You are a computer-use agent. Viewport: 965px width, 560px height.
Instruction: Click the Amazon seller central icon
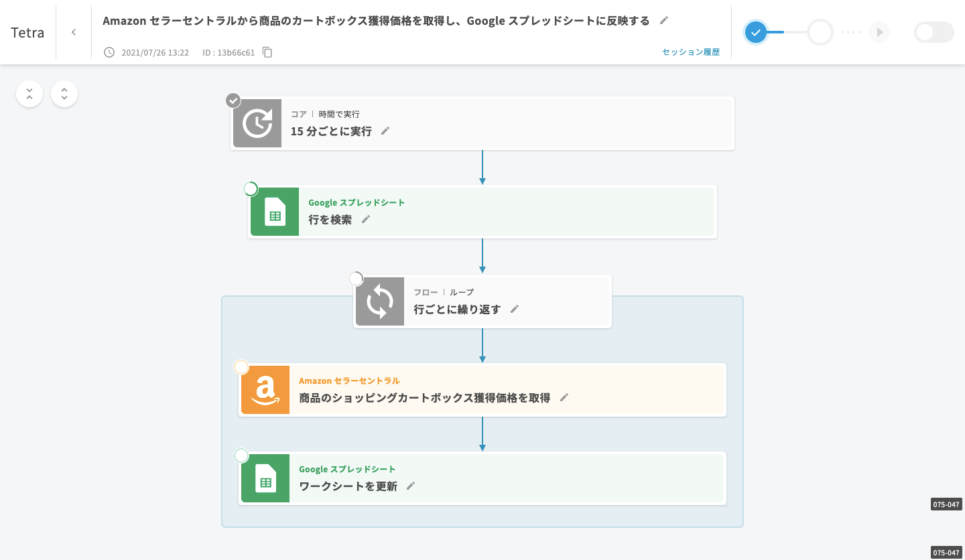(265, 390)
